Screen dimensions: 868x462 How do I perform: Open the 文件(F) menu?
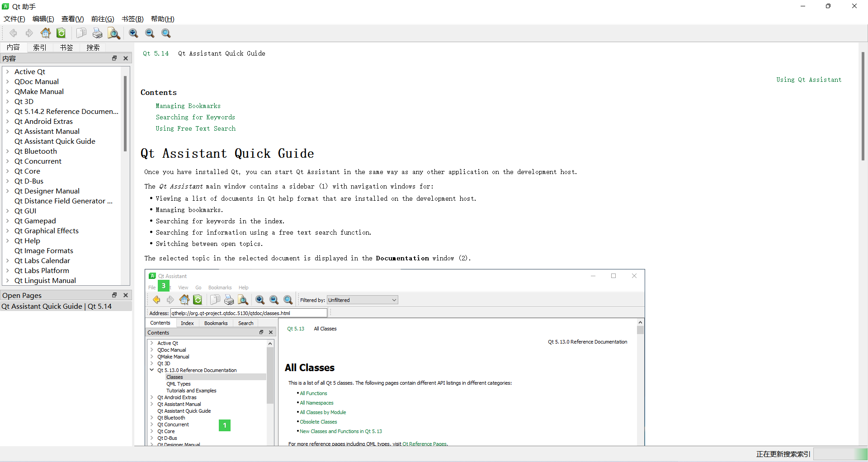pos(14,19)
